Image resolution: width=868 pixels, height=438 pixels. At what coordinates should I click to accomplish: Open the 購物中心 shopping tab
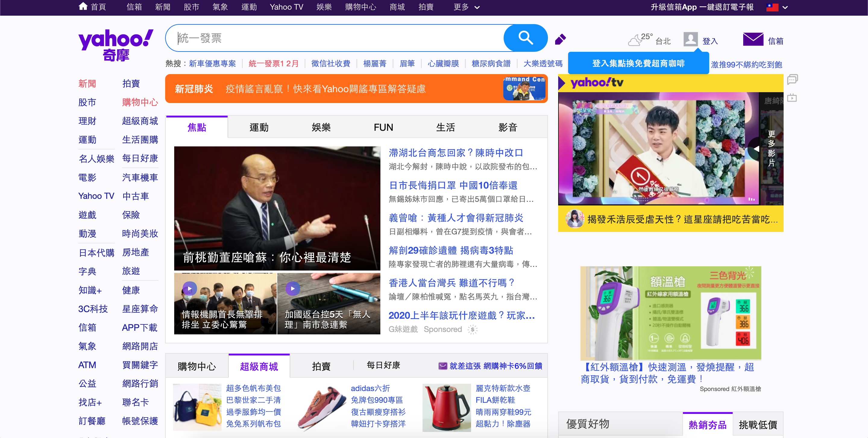[x=197, y=366]
